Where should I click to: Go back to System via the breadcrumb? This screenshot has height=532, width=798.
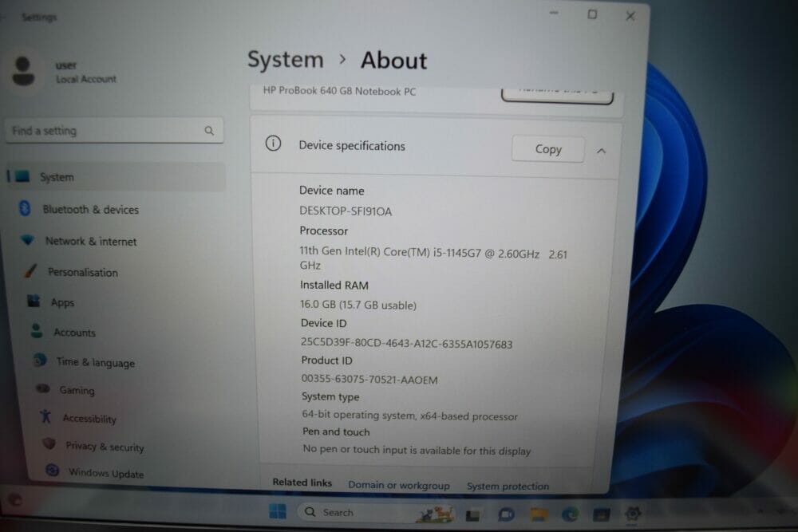click(x=286, y=60)
